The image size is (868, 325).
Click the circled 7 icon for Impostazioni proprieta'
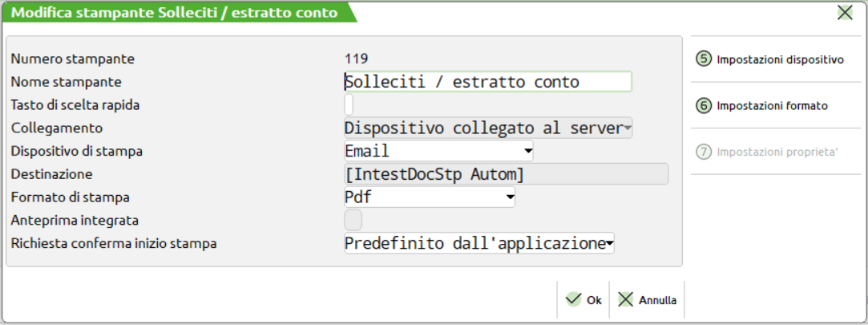click(x=704, y=152)
